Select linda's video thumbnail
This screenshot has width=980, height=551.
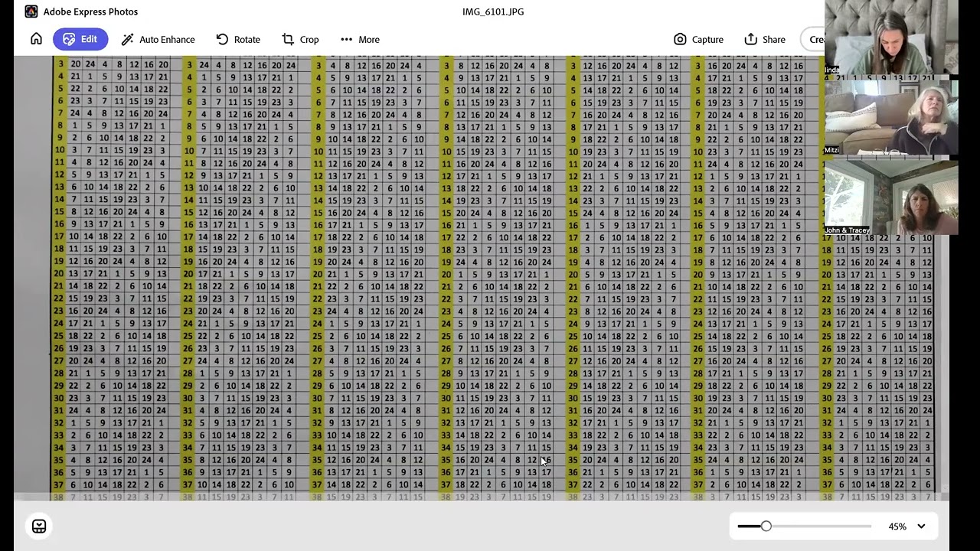pyautogui.click(x=891, y=37)
